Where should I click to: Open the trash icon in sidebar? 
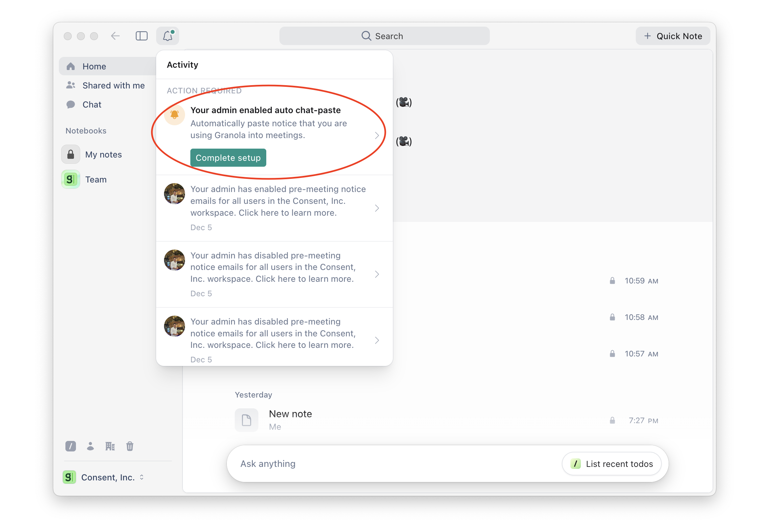(x=130, y=447)
